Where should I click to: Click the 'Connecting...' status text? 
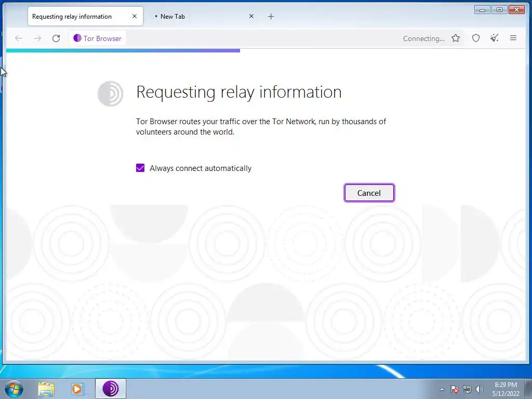click(x=424, y=38)
